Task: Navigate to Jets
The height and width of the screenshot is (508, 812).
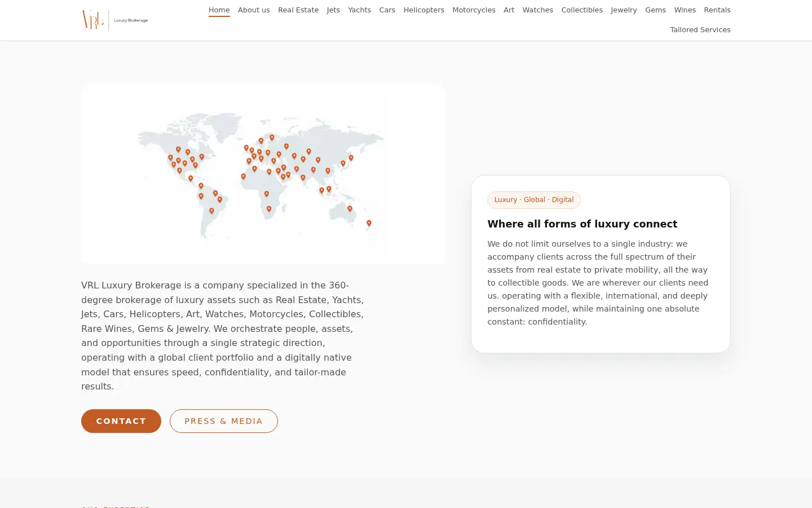Action: [x=333, y=10]
